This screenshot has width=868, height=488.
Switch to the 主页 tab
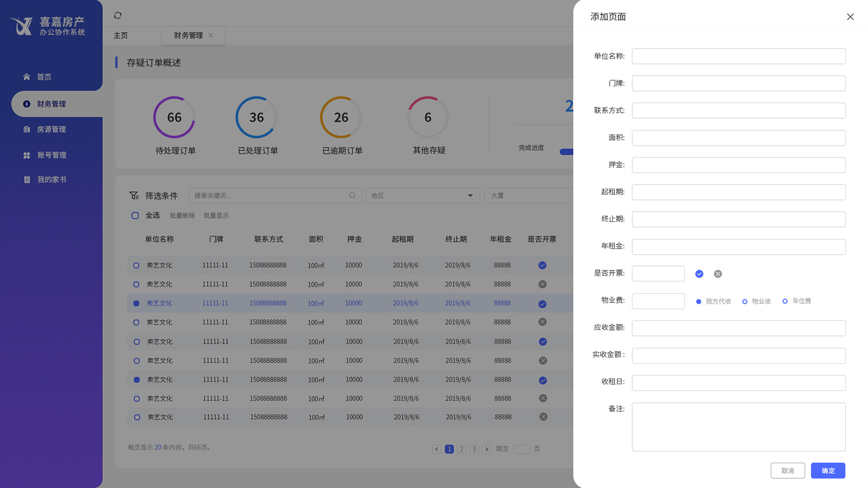(120, 36)
